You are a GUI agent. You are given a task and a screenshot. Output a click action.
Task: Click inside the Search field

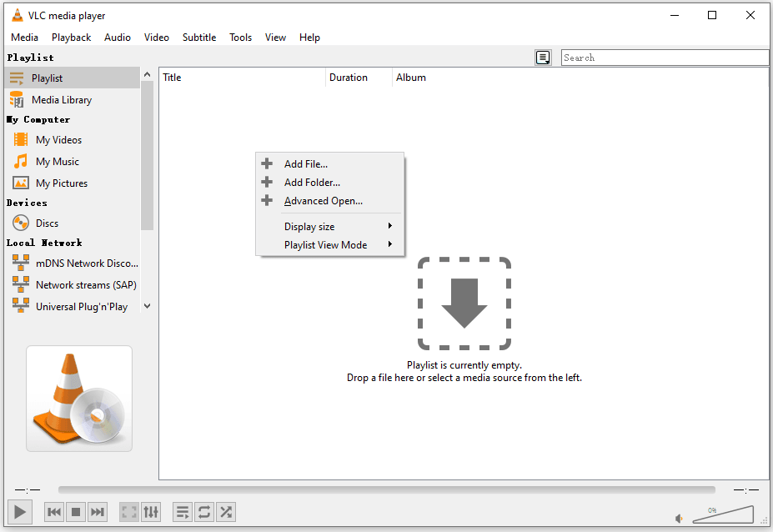coord(665,57)
